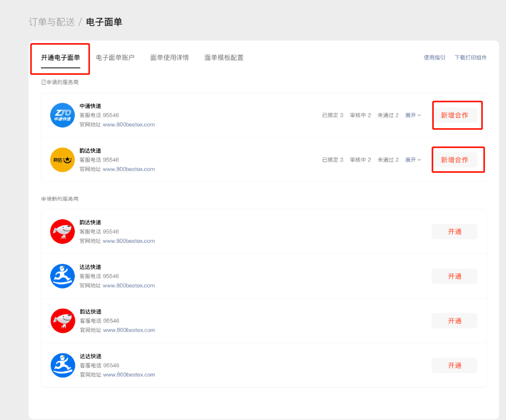Expand 展开 in the 中通快递 row
Screen dimensions: 506x420
pos(413,115)
